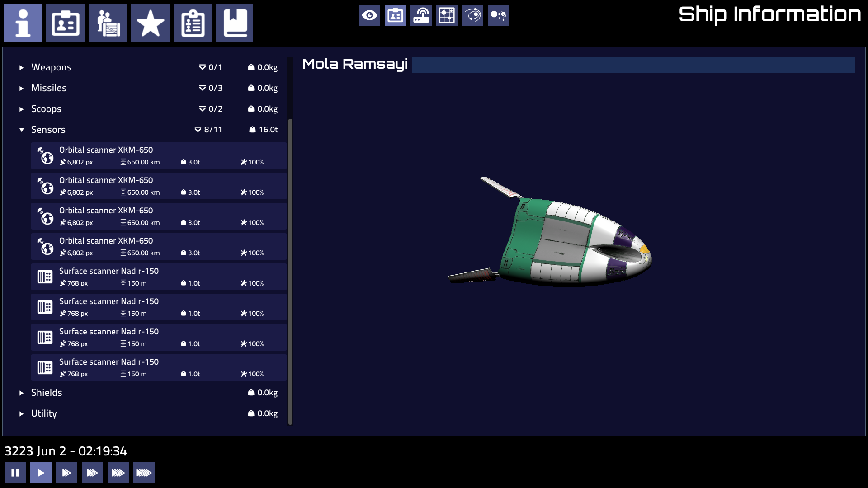Enable normal game speed playback
Viewport: 868px width, 488px height.
[41, 473]
